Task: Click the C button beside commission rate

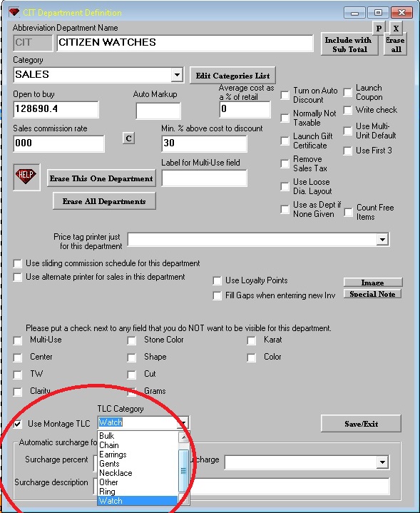Action: [x=128, y=138]
